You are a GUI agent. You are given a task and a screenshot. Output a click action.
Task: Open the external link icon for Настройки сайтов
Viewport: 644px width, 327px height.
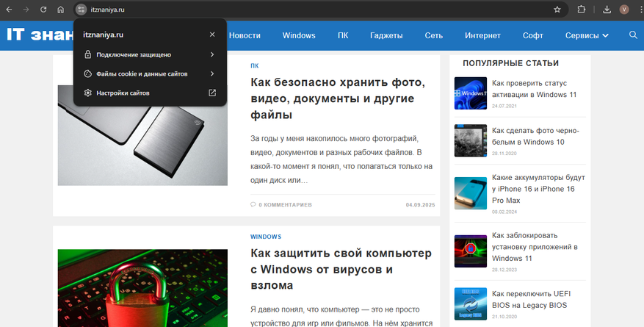212,93
